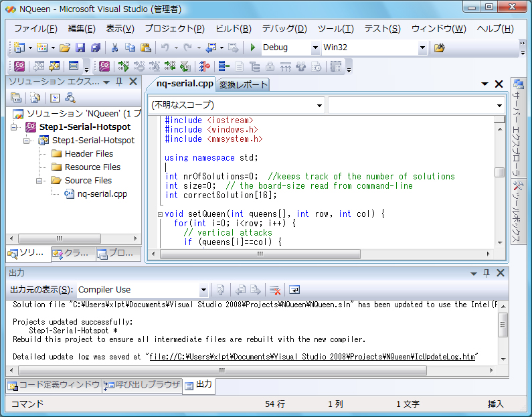The width and height of the screenshot is (532, 417).
Task: Click the Output panel horizontal scrollbar thumb
Action: click(x=222, y=371)
